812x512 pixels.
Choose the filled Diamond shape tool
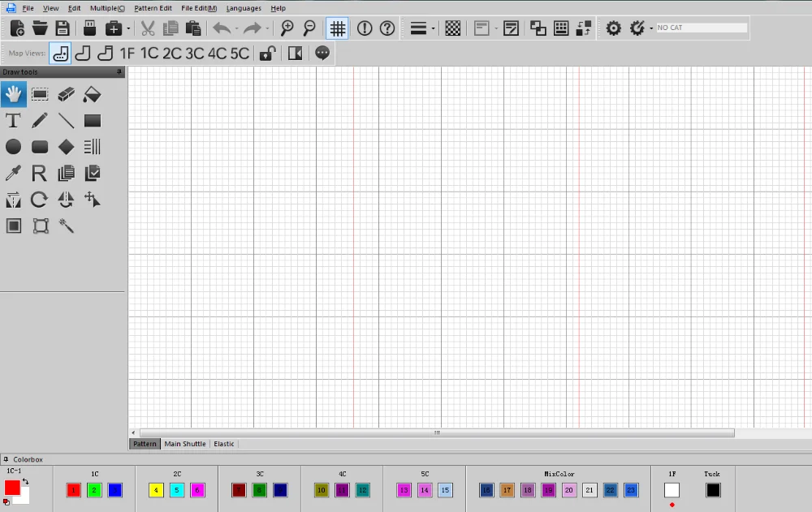point(66,147)
